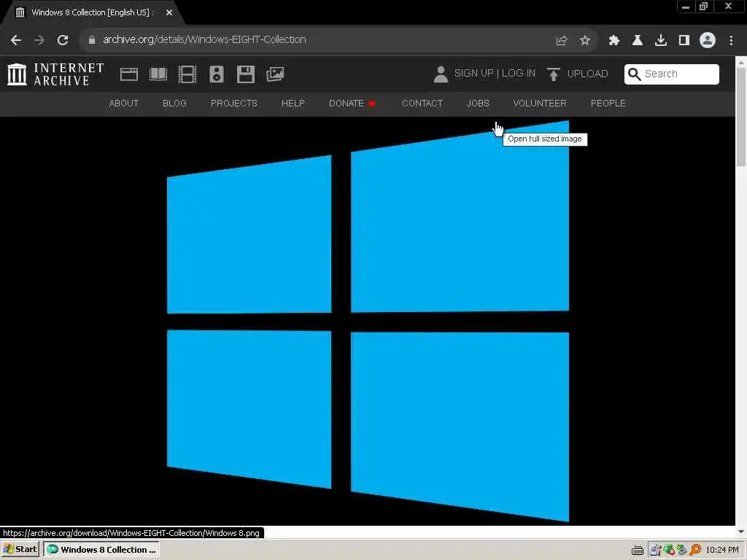
Task: Open the JOBS menu item
Action: [478, 104]
